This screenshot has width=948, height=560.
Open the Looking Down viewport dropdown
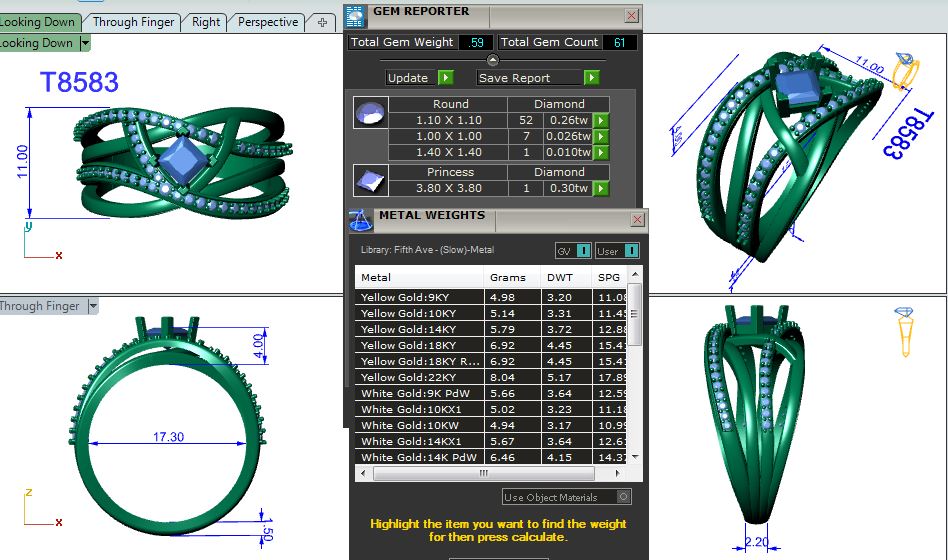pos(85,43)
